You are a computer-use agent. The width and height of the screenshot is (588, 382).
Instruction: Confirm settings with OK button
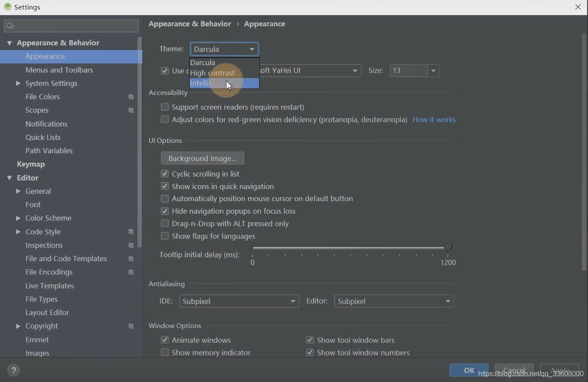tap(469, 370)
